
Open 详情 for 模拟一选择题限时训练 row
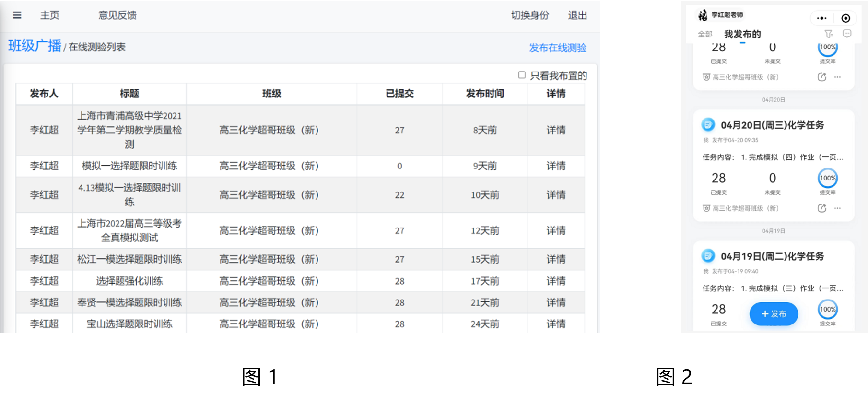(556, 166)
